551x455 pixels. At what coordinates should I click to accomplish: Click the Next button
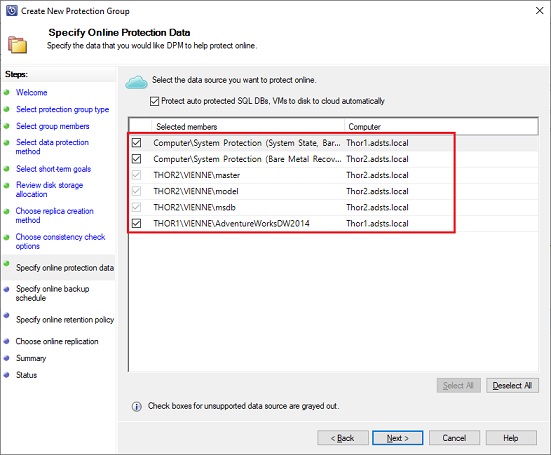(x=397, y=438)
